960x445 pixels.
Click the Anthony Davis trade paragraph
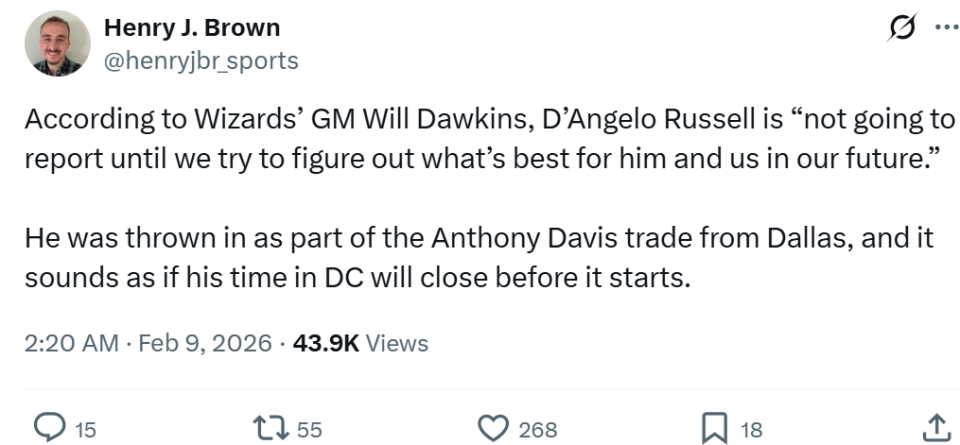click(x=479, y=258)
